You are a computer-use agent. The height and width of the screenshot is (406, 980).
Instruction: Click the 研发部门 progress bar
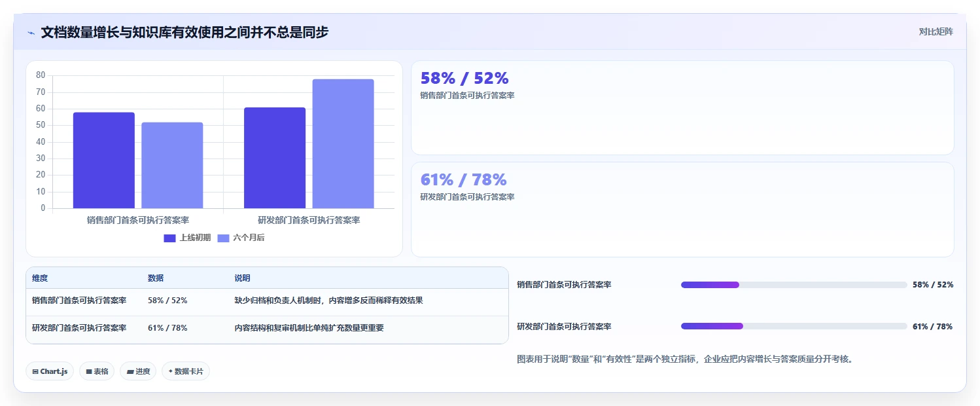tap(794, 326)
